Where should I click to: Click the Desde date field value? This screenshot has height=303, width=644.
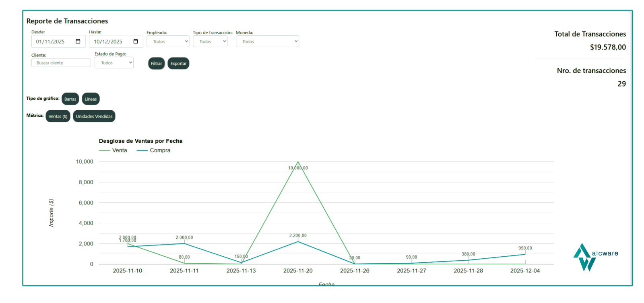(x=50, y=41)
